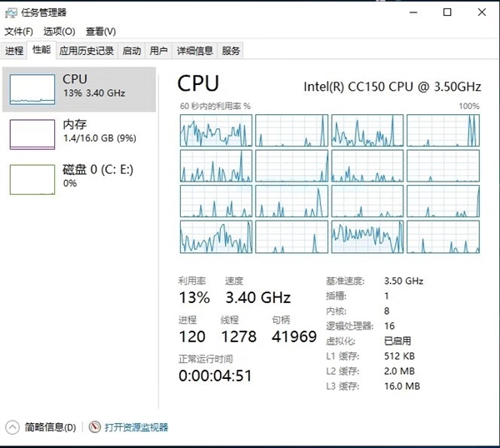Switch to the 进程 tab
Screen dimensions: 500x448
(x=14, y=51)
